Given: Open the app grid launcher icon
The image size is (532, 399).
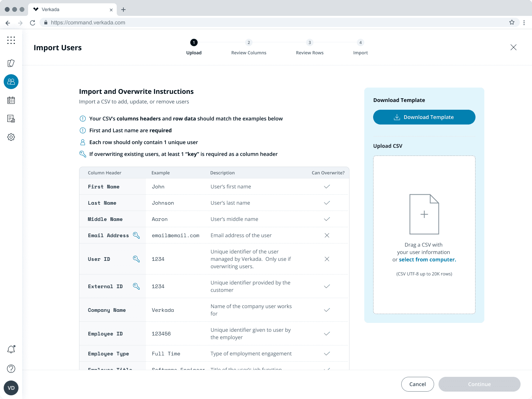Looking at the screenshot, I should [11, 40].
